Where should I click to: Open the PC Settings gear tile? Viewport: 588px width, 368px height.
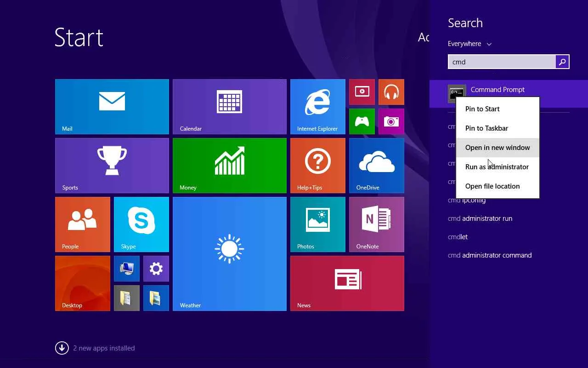pos(156,269)
